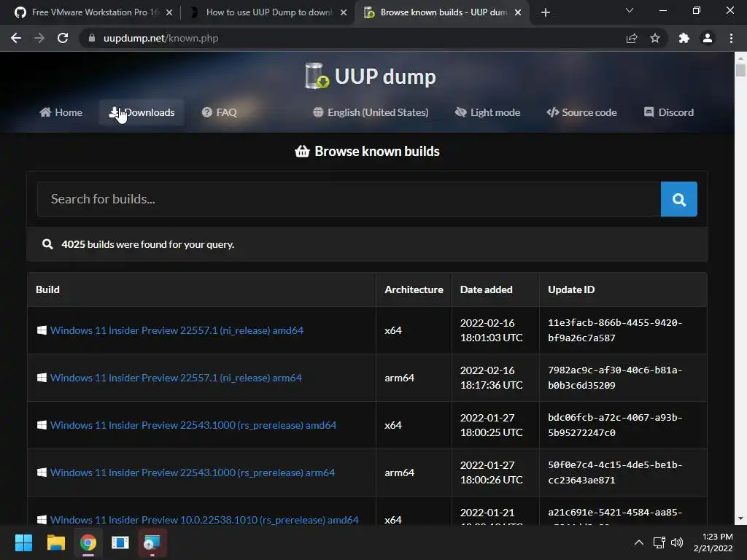Image resolution: width=747 pixels, height=560 pixels.
Task: Click the taskbar app right of the blue window icon
Action: (152, 542)
